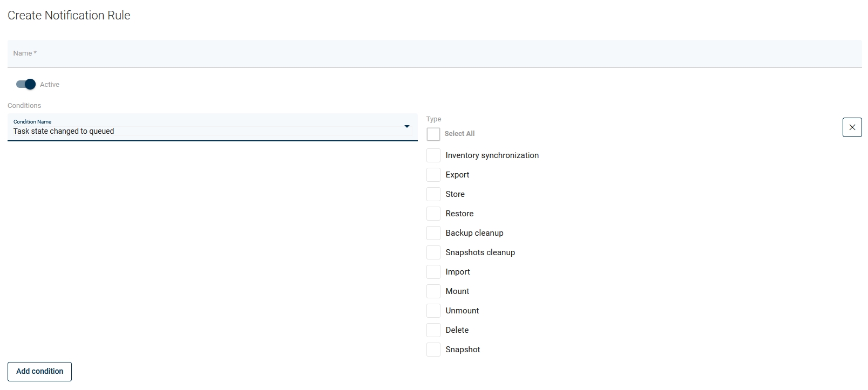
Task: Click the Name input field
Action: point(434,53)
